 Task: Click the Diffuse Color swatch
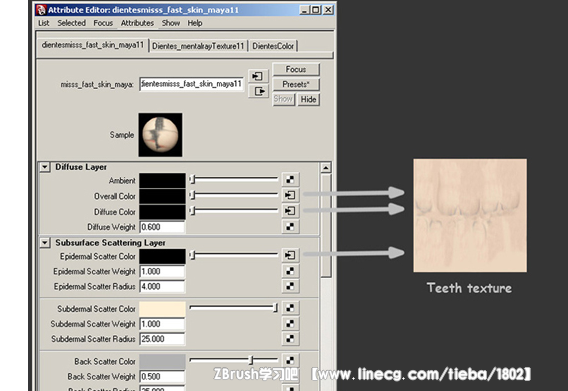(x=162, y=212)
